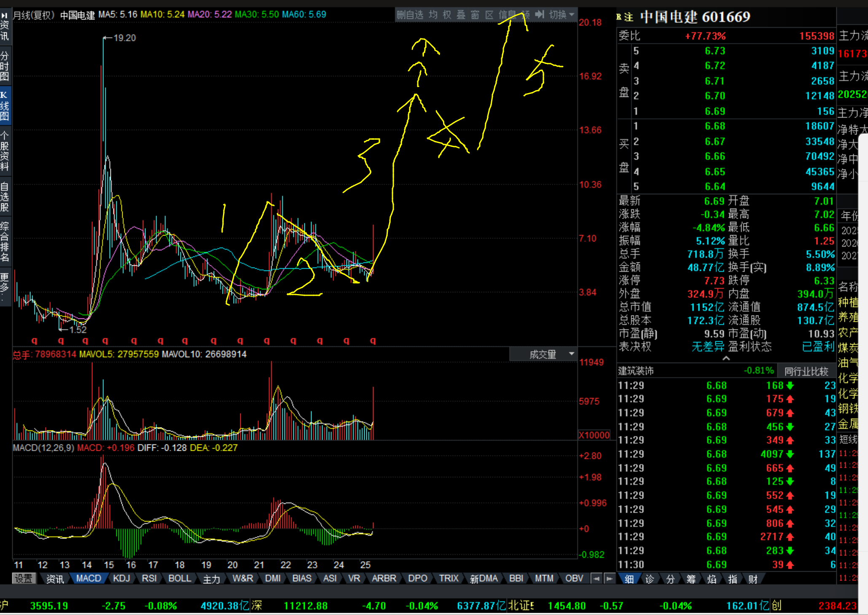868x615 pixels.
Task: Select the ASI indicator tab
Action: tap(330, 578)
